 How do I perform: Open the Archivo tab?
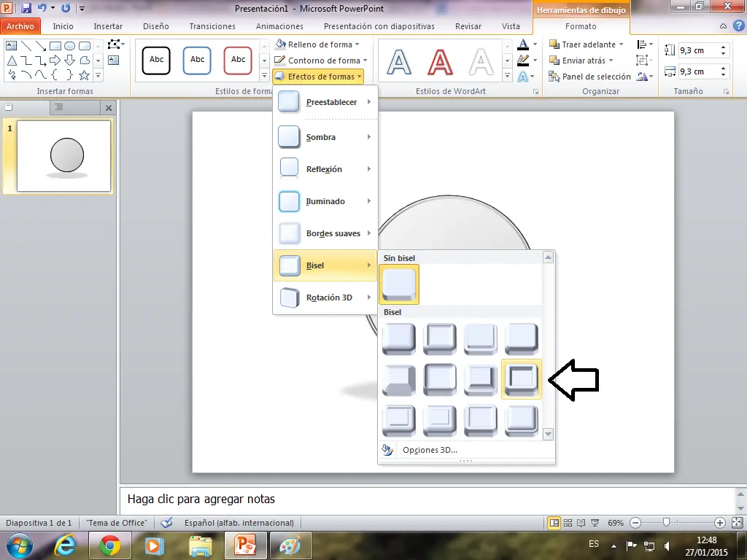[20, 26]
